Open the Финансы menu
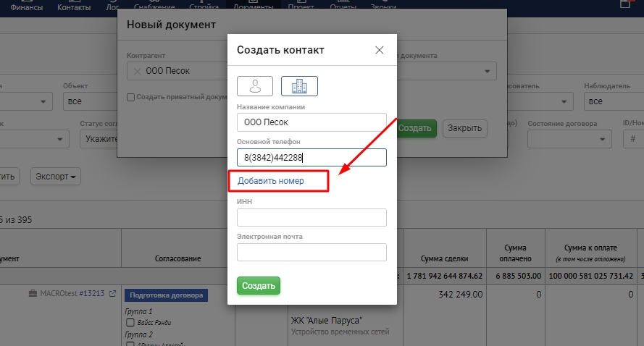The width and height of the screenshot is (644, 346). pos(27,7)
